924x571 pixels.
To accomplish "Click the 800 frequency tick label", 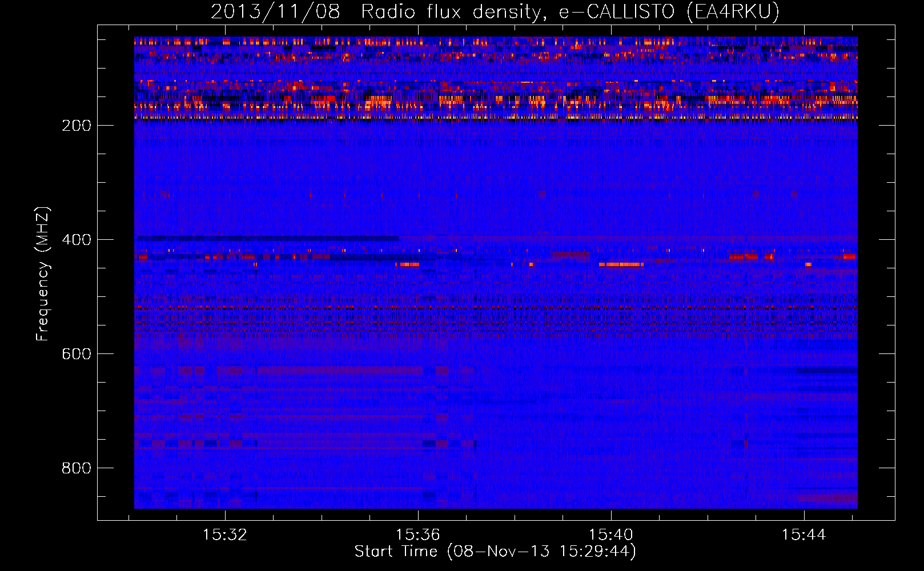I will (x=77, y=468).
